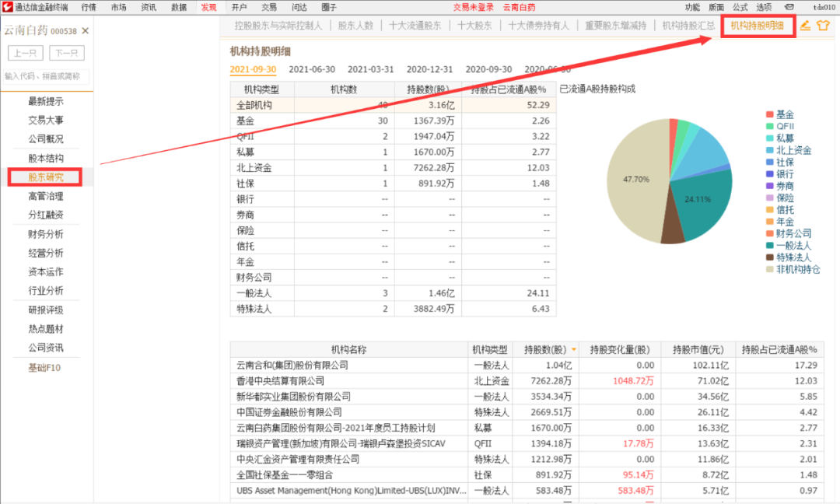Open 行业分析 in the sidebar
The height and width of the screenshot is (504, 840).
(46, 290)
